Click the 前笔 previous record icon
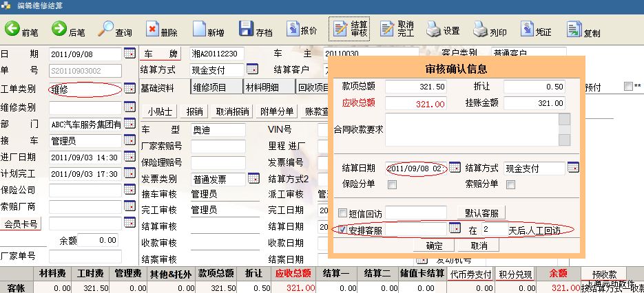644x293 pixels. tap(13, 30)
